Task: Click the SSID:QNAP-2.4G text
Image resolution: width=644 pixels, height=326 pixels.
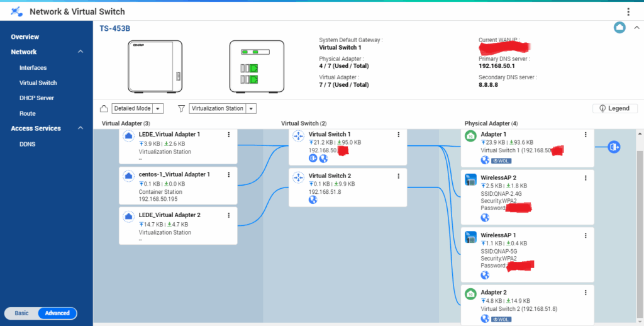Action: 501,194
